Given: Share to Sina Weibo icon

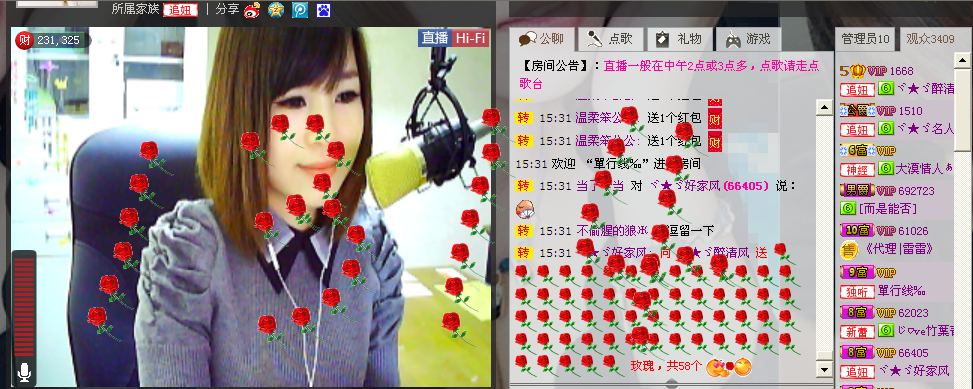Looking at the screenshot, I should click(252, 9).
